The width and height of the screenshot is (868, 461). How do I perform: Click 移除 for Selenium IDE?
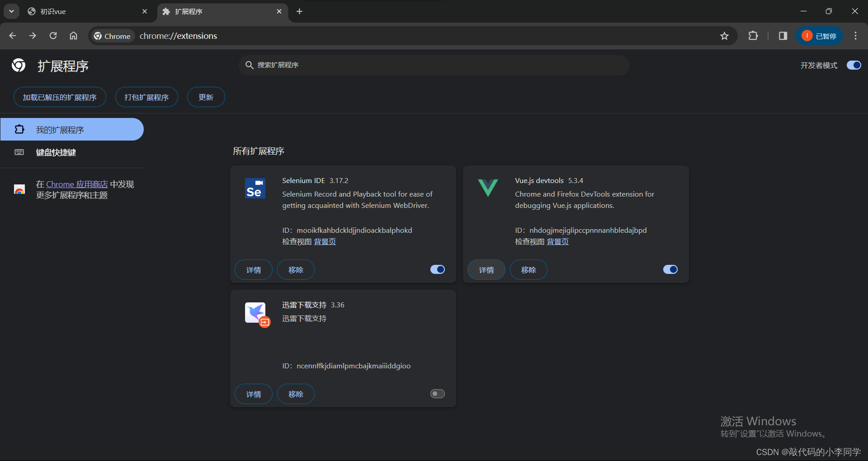[296, 270]
